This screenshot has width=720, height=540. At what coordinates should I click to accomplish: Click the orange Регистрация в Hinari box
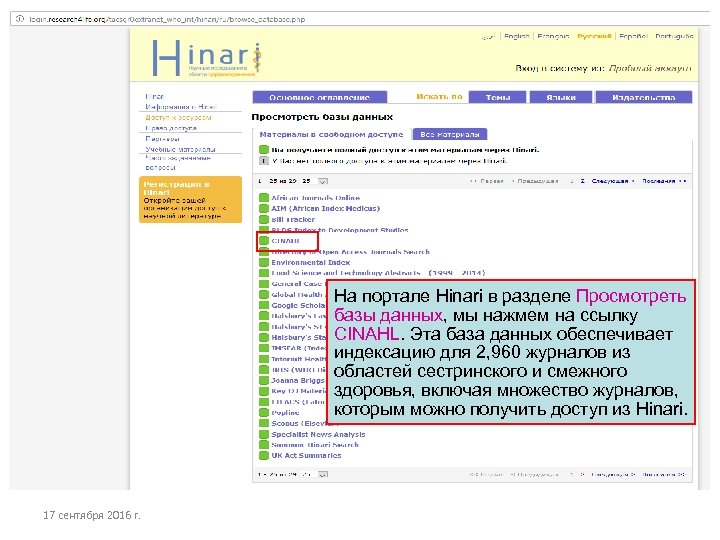coord(190,200)
